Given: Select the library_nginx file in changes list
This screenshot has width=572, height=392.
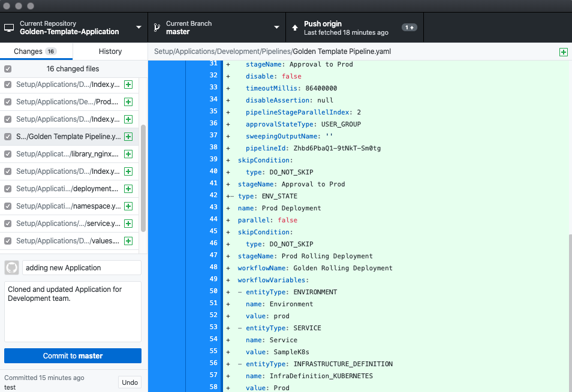Looking at the screenshot, I should point(70,154).
